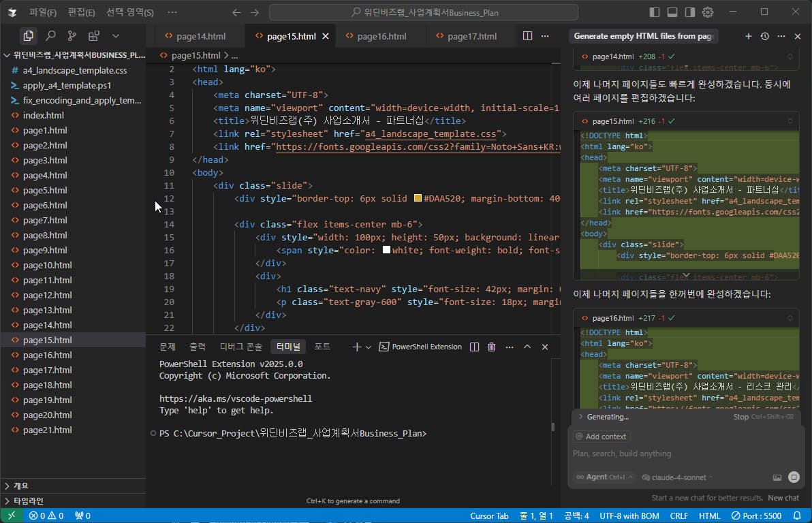This screenshot has height=523, width=812.
Task: Switch to the 출력 panel tab
Action: coord(198,347)
